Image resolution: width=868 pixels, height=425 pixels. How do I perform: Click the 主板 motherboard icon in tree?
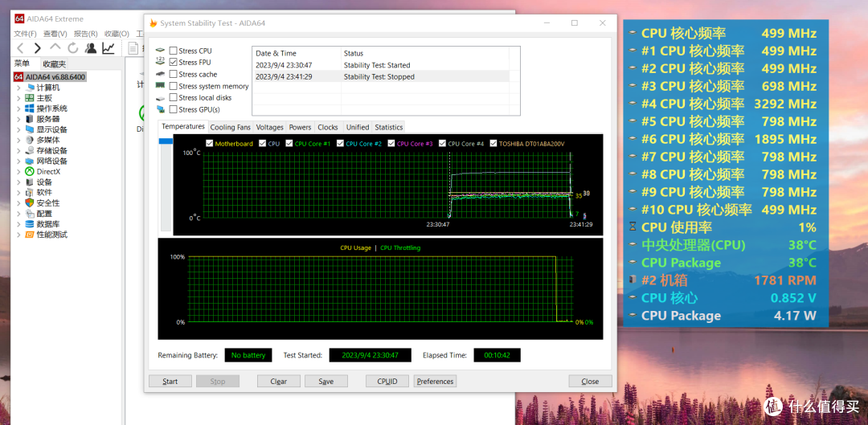[30, 98]
